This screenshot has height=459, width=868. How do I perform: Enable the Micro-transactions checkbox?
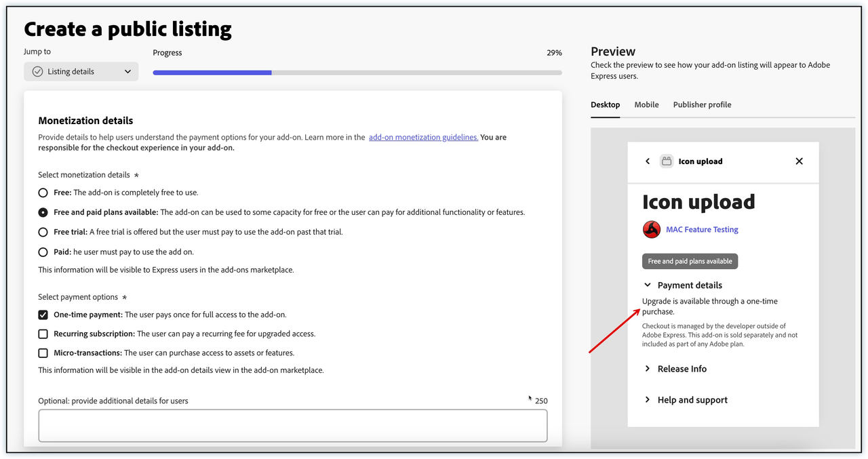point(43,353)
